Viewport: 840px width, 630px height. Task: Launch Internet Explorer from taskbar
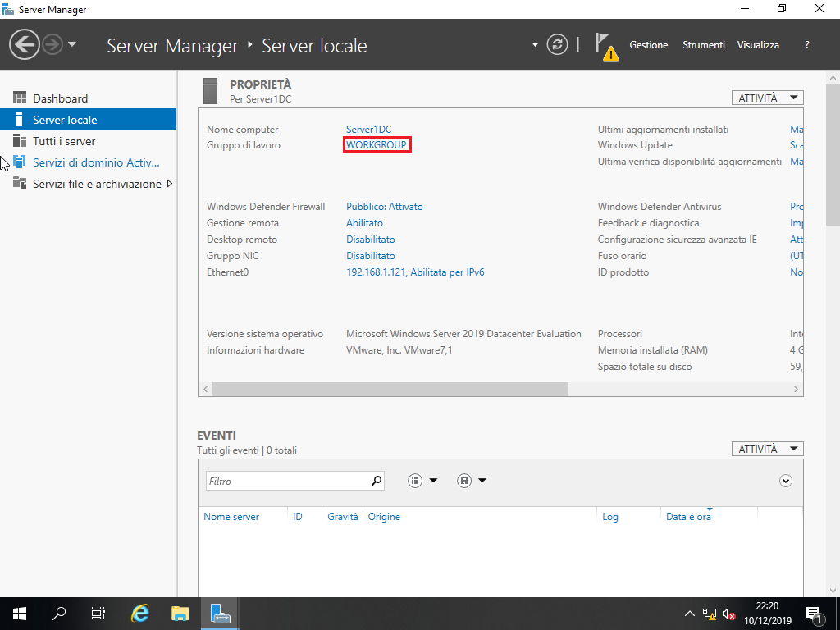click(x=139, y=614)
